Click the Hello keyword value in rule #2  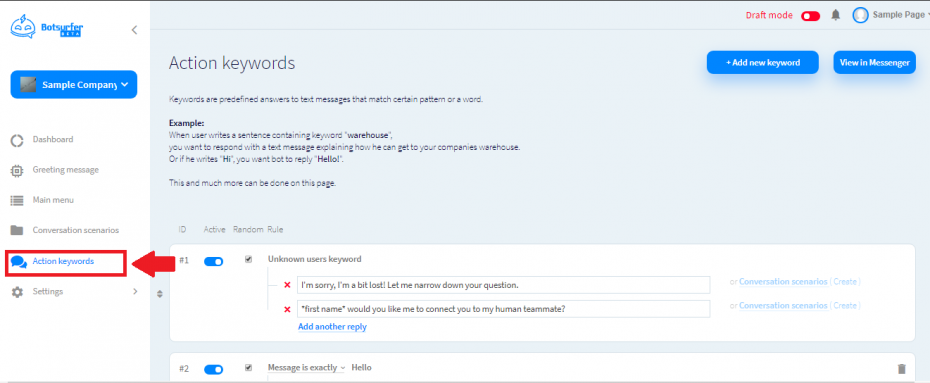coord(361,368)
